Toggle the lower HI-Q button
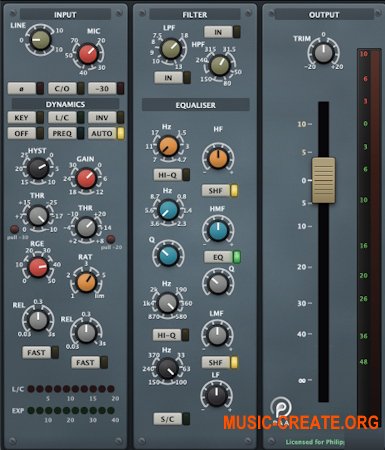385x450 pixels. click(171, 335)
